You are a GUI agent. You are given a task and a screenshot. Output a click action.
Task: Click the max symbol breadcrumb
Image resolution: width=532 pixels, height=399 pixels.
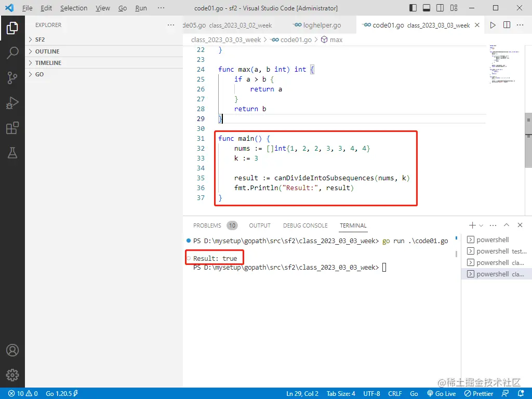pyautogui.click(x=332, y=39)
